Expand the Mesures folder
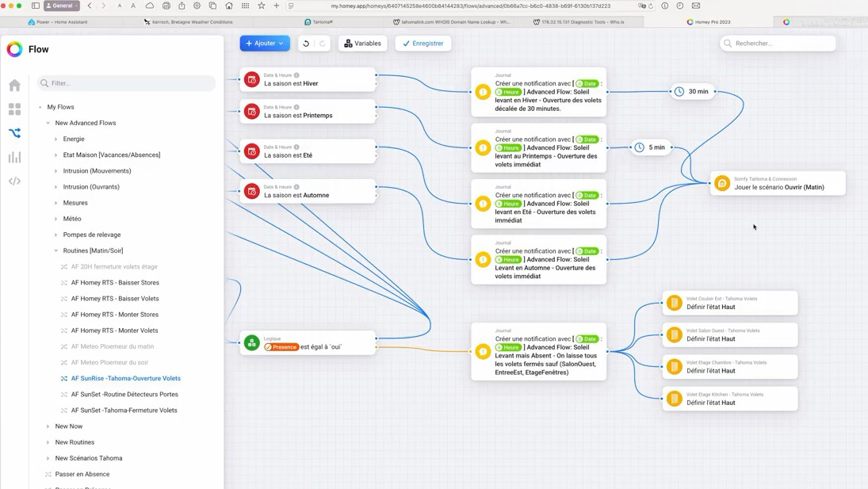This screenshot has height=489, width=868. pyautogui.click(x=56, y=203)
